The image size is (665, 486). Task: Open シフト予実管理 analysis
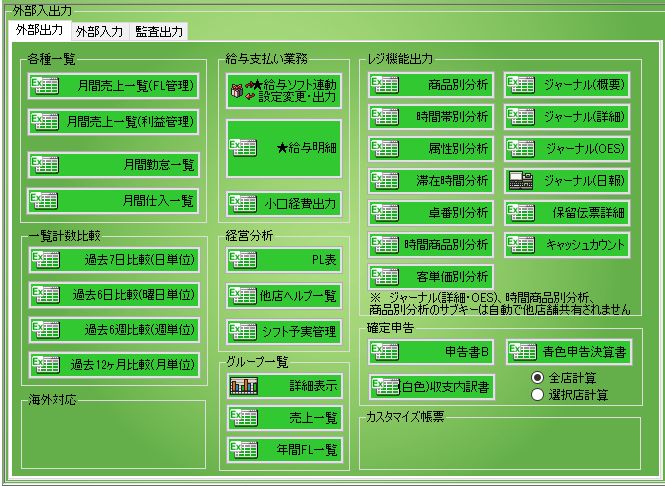click(284, 331)
